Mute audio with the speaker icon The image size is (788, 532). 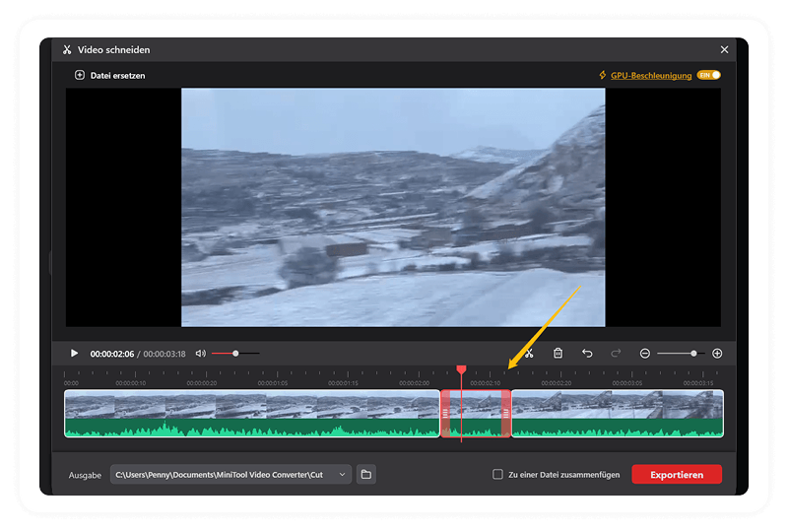coord(201,354)
